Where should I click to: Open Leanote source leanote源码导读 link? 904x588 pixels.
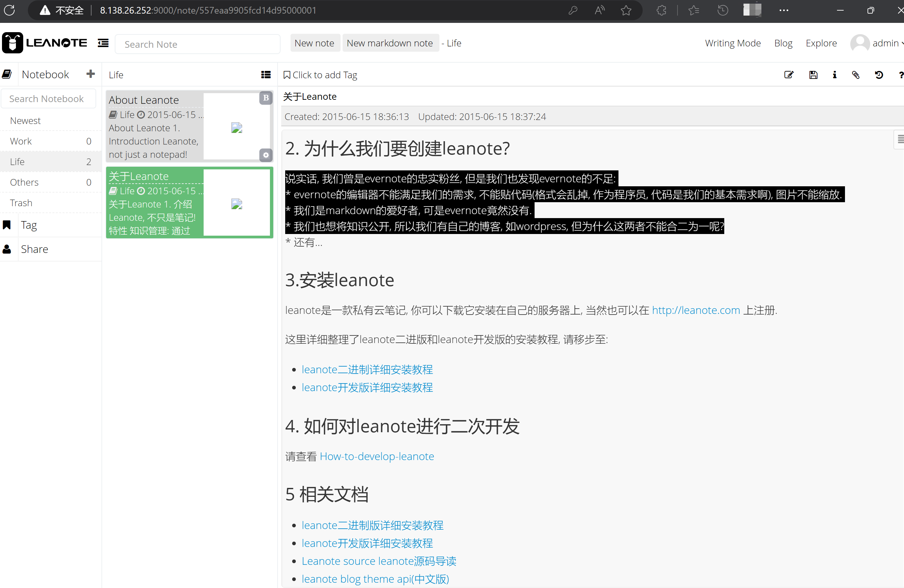tap(379, 561)
